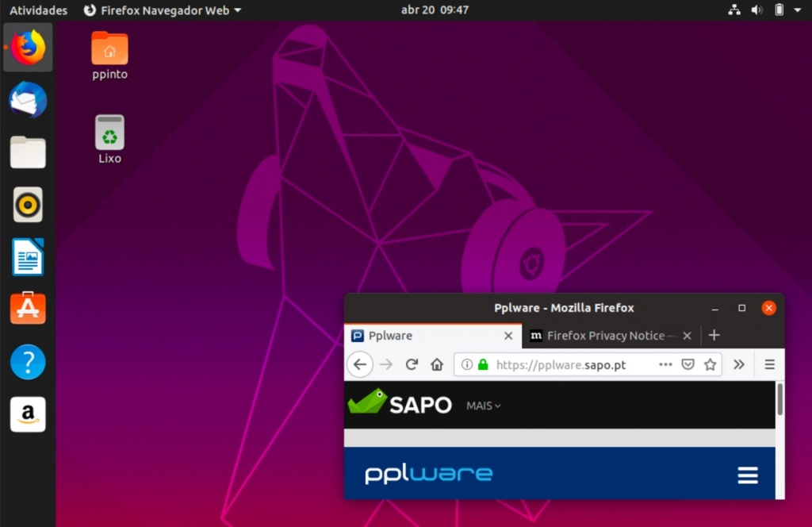Open Firefox Navegador Web app menu
Viewport: 812px width, 527px height.
163,10
